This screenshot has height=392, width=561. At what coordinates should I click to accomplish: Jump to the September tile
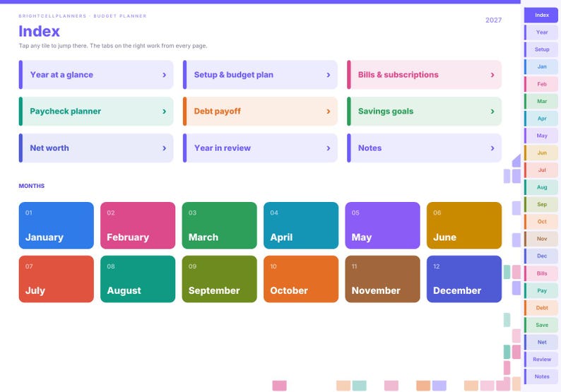click(219, 279)
